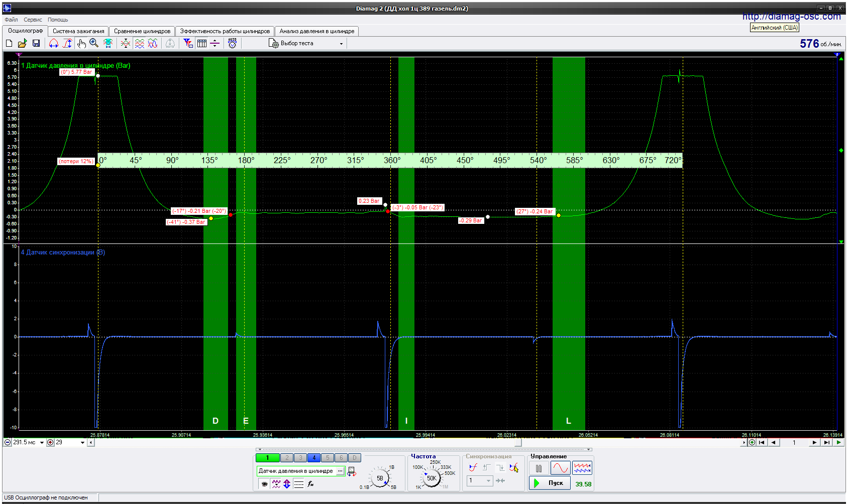Viewport: 848px width, 504px height.
Task: Adjust the 50K frequency knob
Action: 432,478
